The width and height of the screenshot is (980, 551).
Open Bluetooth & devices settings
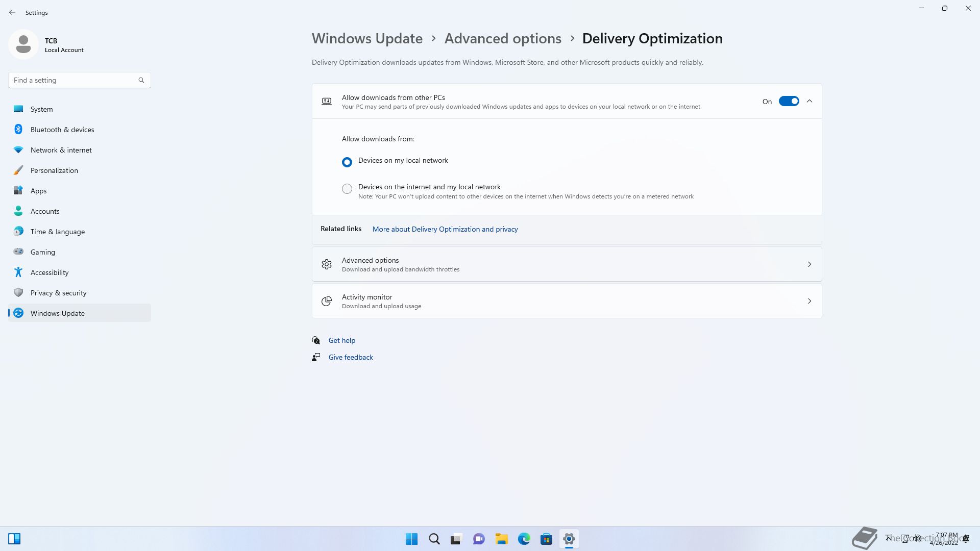click(x=80, y=130)
